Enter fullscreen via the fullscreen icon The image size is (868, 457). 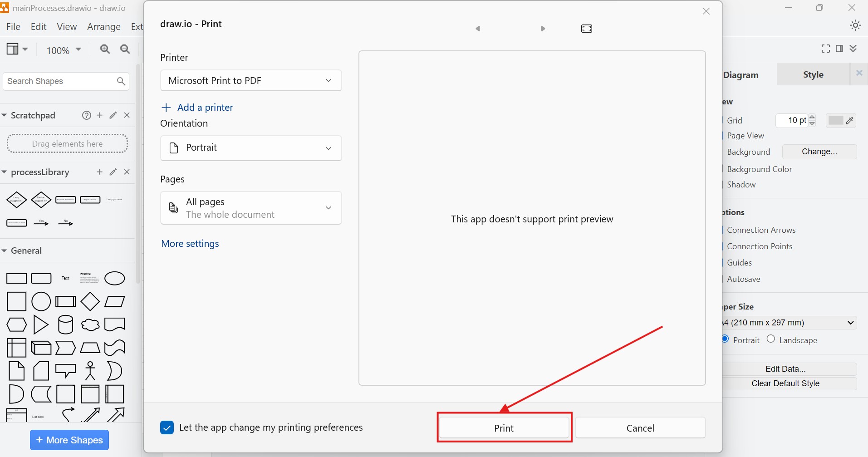click(x=826, y=49)
